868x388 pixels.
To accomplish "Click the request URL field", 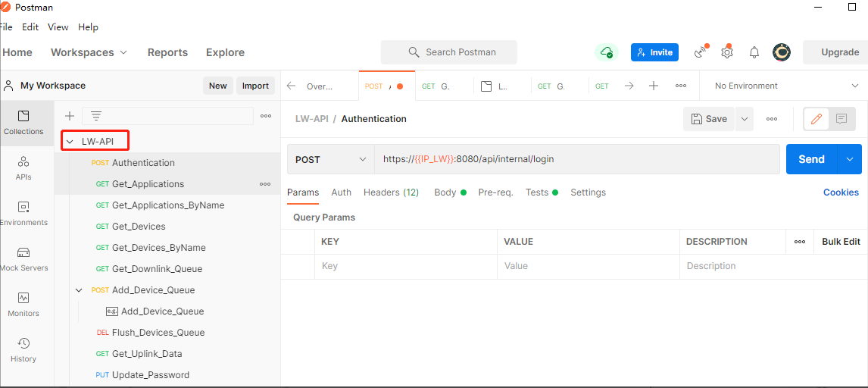I will pos(577,159).
